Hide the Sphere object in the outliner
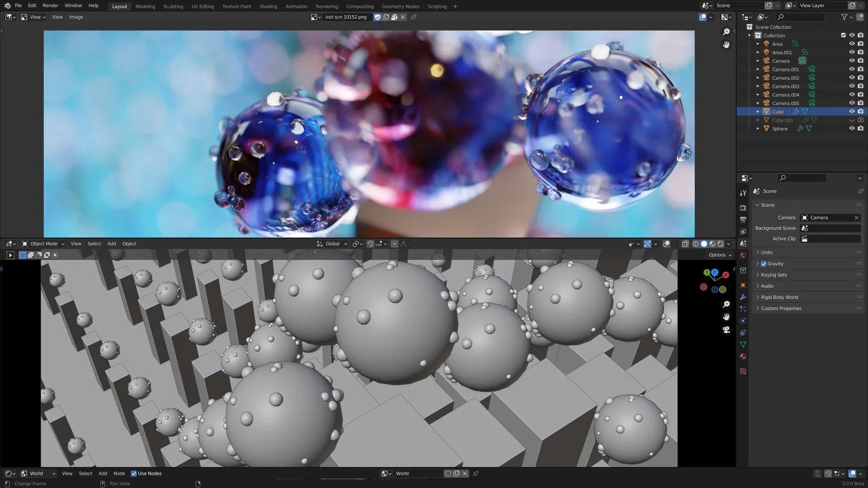 [852, 129]
